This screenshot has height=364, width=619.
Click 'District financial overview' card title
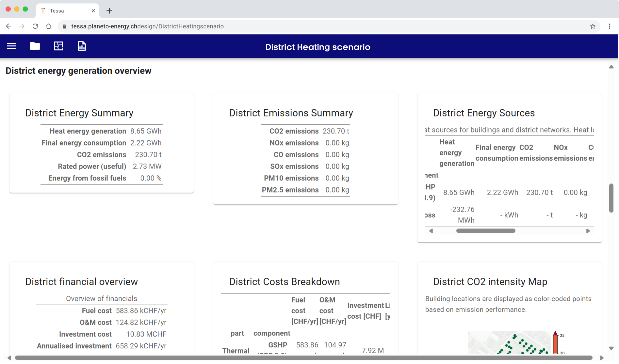click(82, 282)
